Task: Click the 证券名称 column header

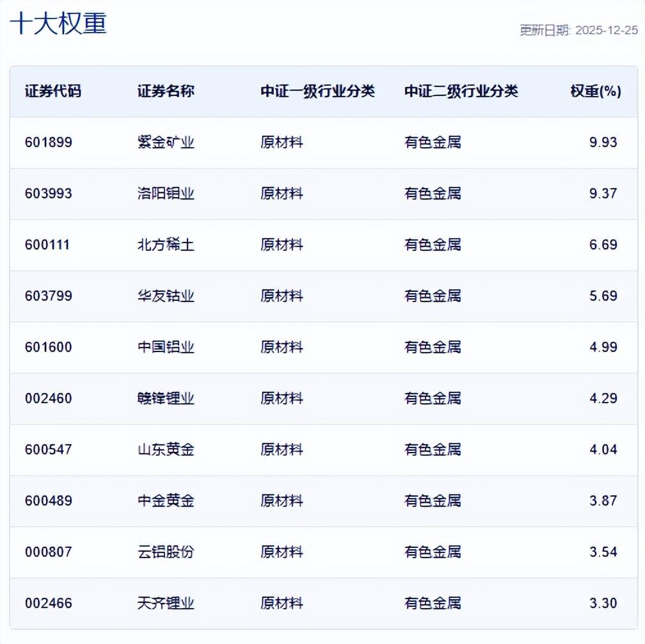Action: point(166,91)
